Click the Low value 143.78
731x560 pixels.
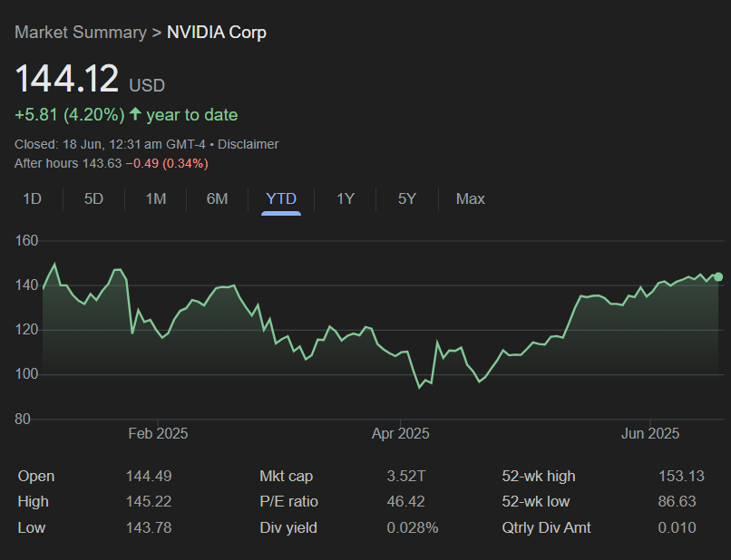pyautogui.click(x=149, y=528)
